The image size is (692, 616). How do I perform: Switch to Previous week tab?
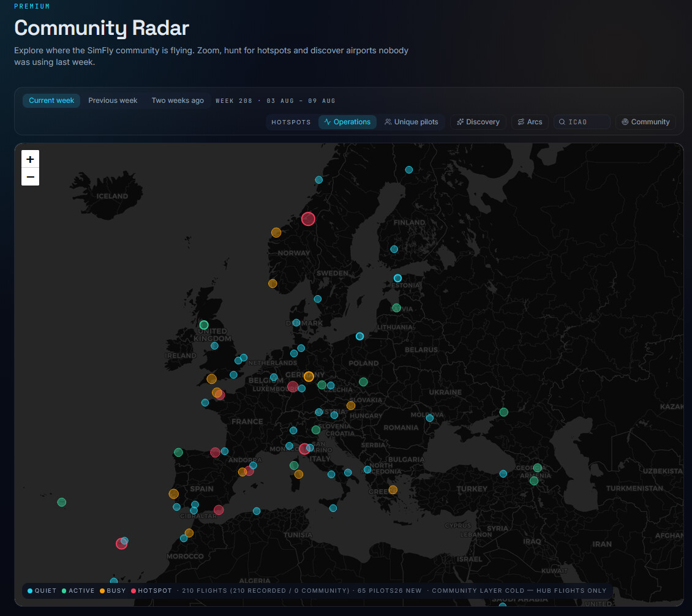tap(113, 100)
